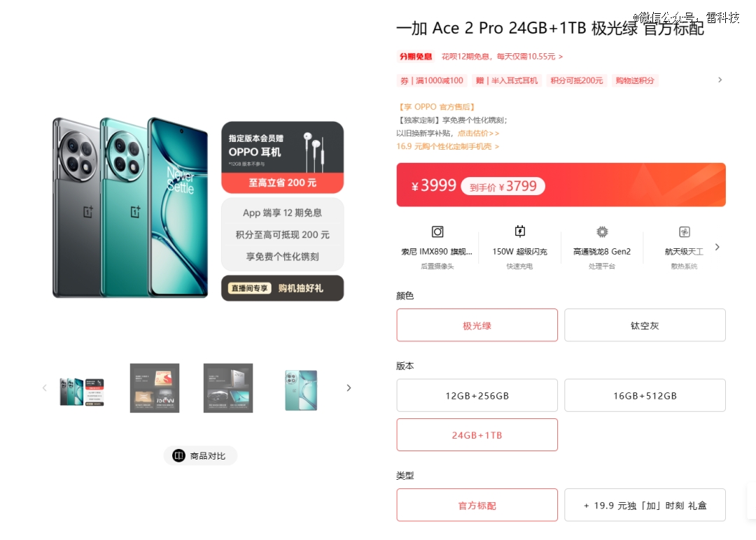Open the 点击估价 trade-in link
The image size is (756, 540).
tap(478, 133)
